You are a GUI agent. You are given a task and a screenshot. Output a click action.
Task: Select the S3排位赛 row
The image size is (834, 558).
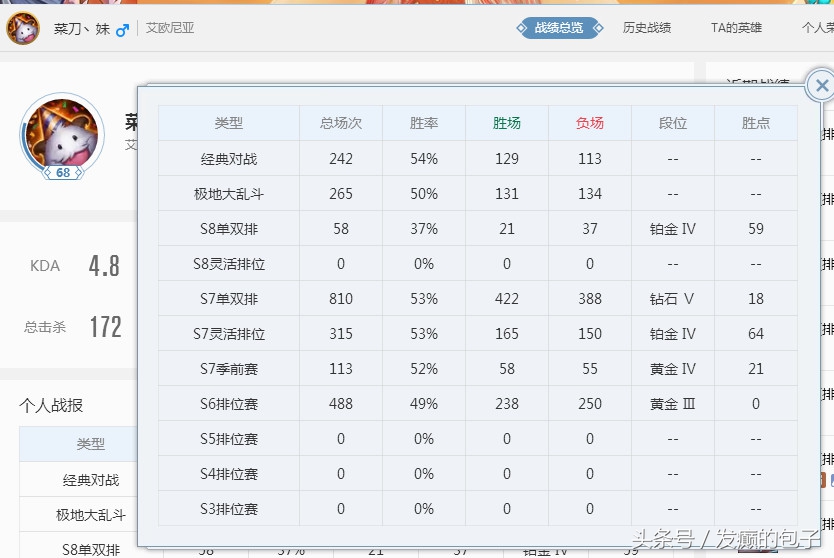pyautogui.click(x=478, y=509)
